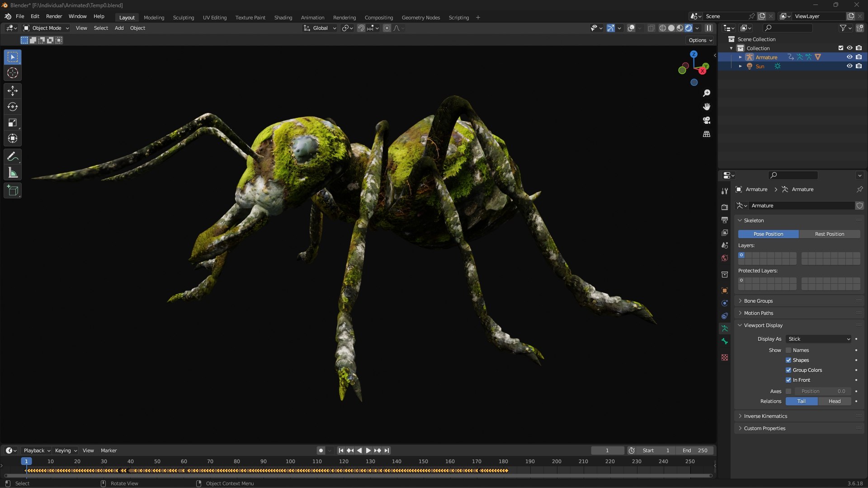This screenshot has width=868, height=488.
Task: Select the Annotate tool
Action: (13, 157)
